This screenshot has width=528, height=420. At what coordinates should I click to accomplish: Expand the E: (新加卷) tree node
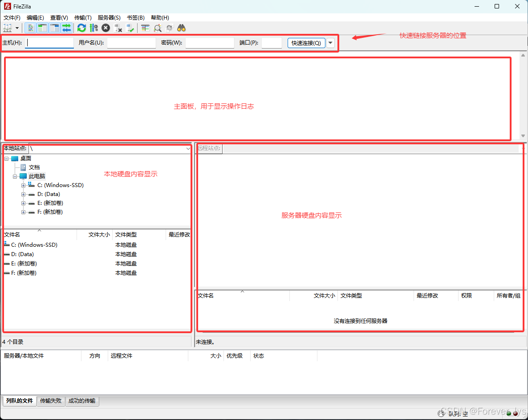(x=23, y=203)
